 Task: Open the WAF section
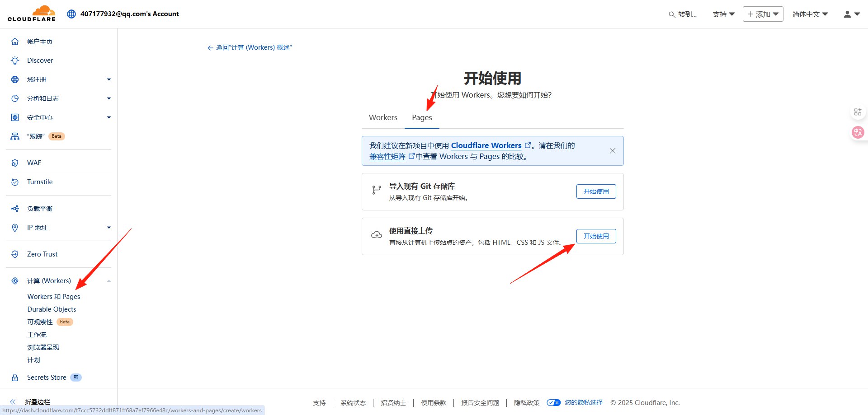click(34, 163)
